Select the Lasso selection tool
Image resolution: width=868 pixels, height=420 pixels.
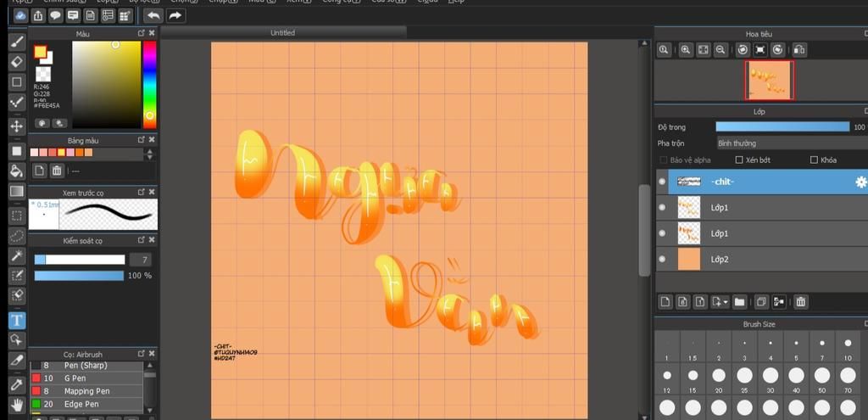click(x=17, y=236)
